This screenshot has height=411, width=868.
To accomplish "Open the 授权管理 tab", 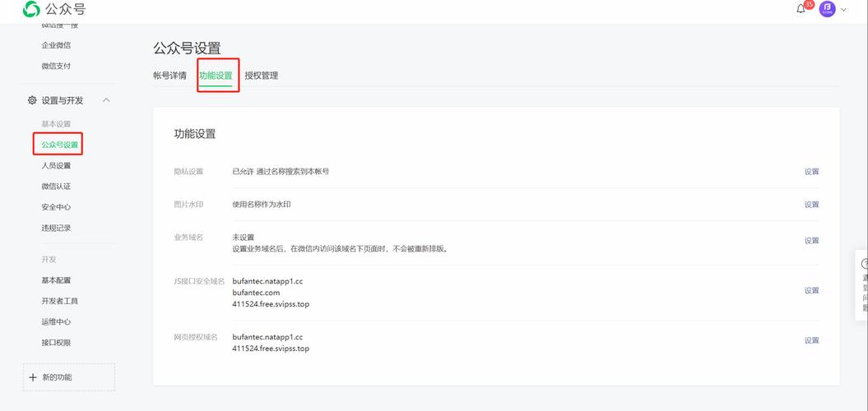I will (x=262, y=76).
